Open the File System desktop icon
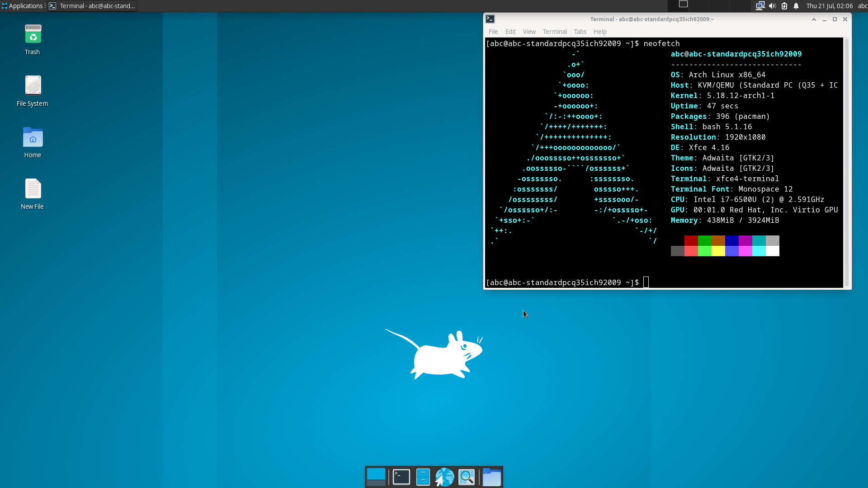Image resolution: width=868 pixels, height=488 pixels. pyautogui.click(x=33, y=86)
